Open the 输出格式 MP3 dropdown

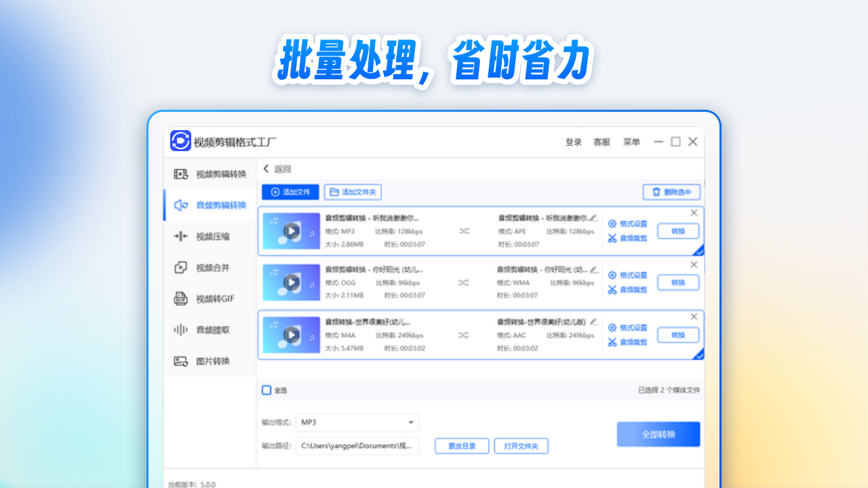[x=357, y=422]
